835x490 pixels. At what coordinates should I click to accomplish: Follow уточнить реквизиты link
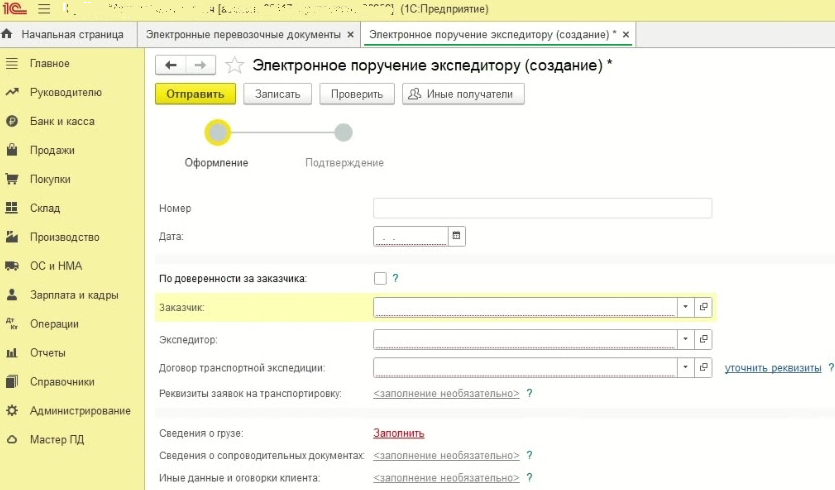point(773,368)
